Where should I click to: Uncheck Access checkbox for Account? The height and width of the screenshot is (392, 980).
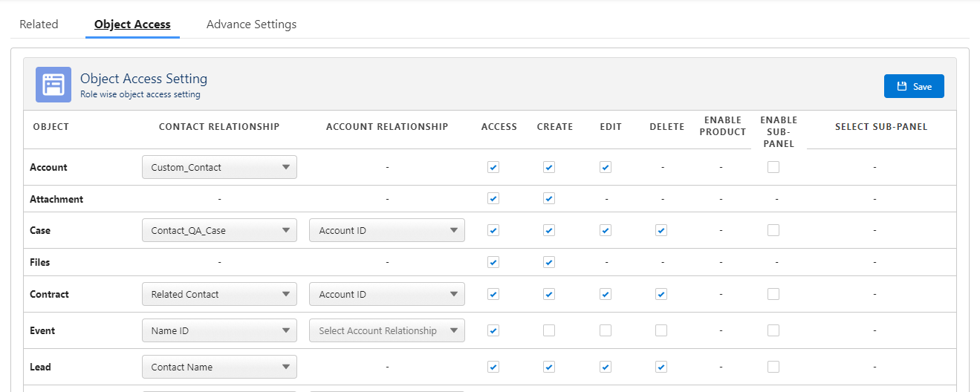click(x=493, y=167)
